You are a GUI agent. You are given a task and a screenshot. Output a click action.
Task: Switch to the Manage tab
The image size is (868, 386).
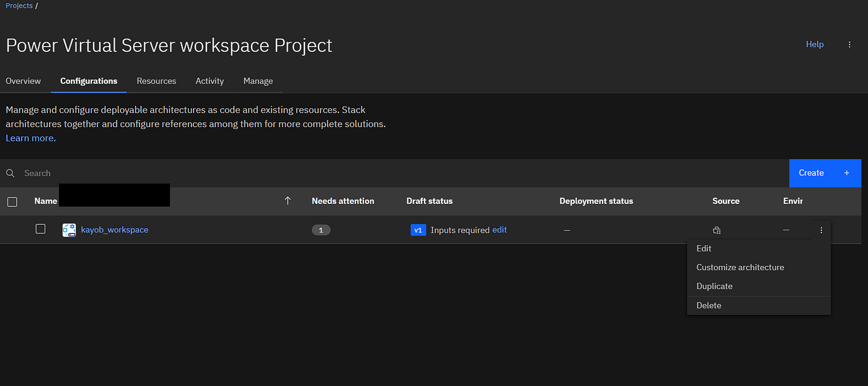coord(258,81)
